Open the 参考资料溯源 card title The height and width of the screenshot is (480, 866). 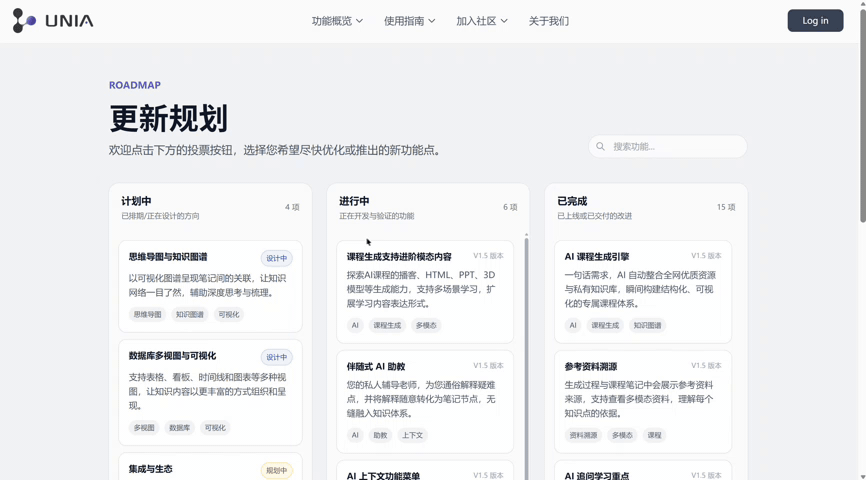coord(591,367)
